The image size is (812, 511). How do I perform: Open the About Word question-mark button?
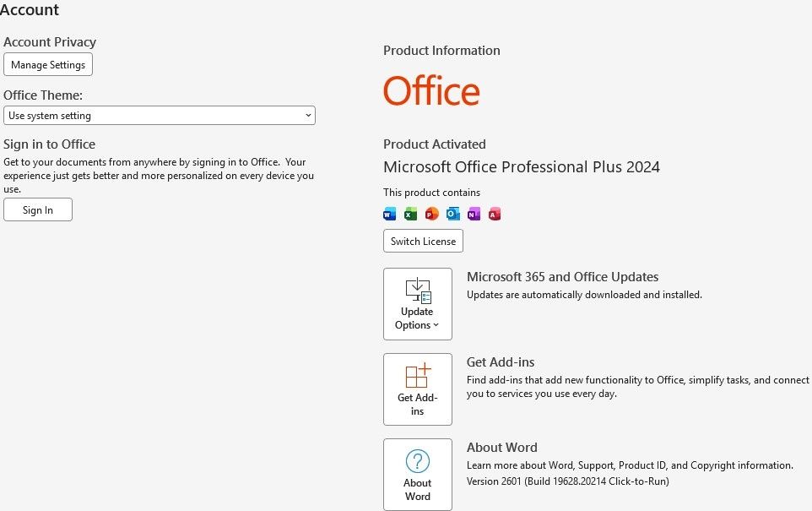click(418, 474)
